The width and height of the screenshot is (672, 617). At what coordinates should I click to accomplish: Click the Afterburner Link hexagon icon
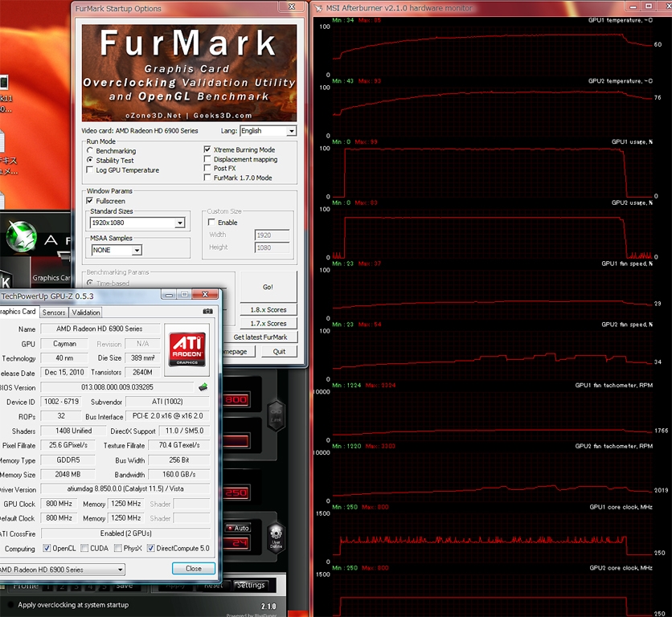[276, 415]
